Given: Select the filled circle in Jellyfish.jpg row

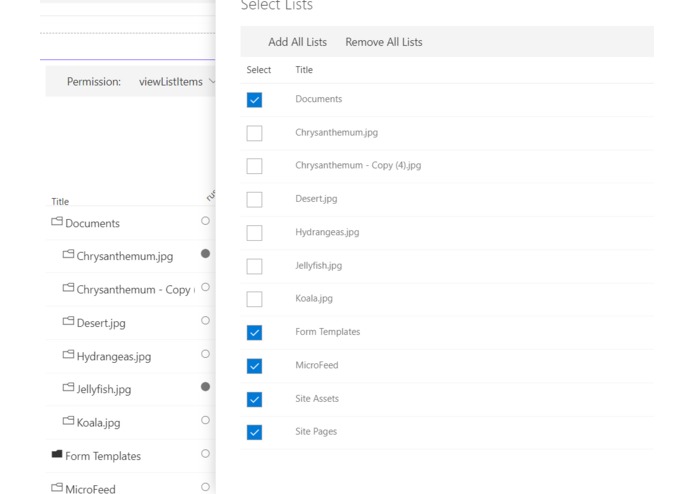Looking at the screenshot, I should (205, 386).
